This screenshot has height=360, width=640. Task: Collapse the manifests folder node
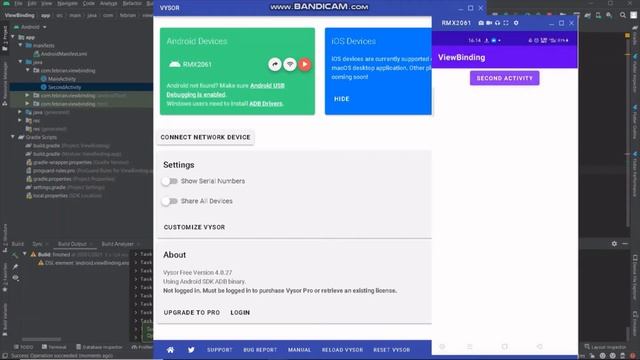click(x=21, y=45)
